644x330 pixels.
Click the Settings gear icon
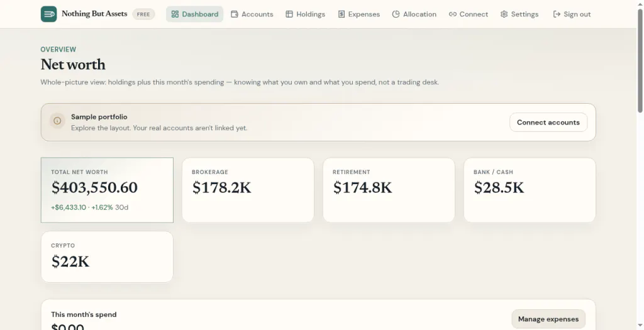(x=504, y=14)
